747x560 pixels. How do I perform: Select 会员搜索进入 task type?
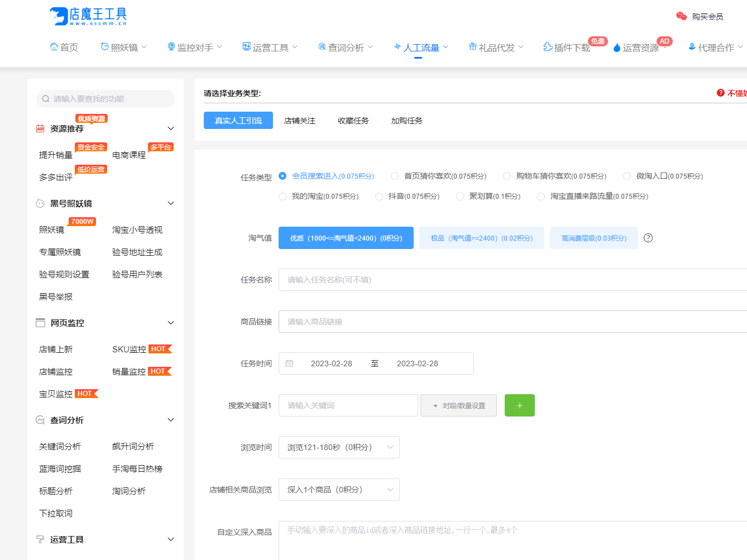pyautogui.click(x=327, y=176)
